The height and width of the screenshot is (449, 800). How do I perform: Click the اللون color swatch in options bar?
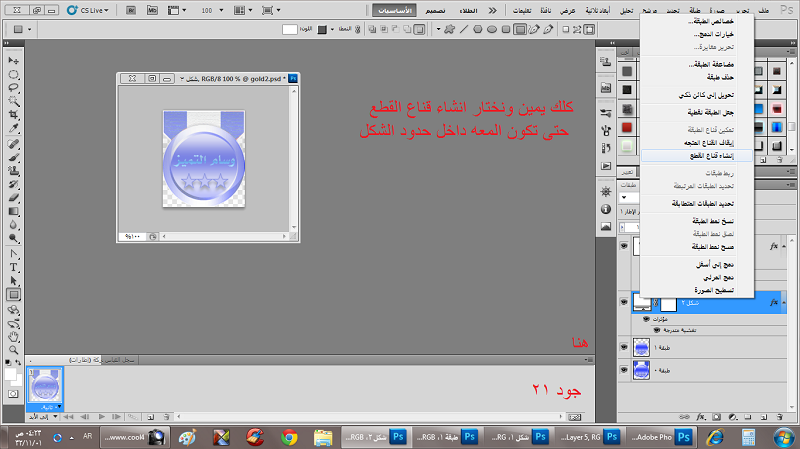tap(292, 30)
